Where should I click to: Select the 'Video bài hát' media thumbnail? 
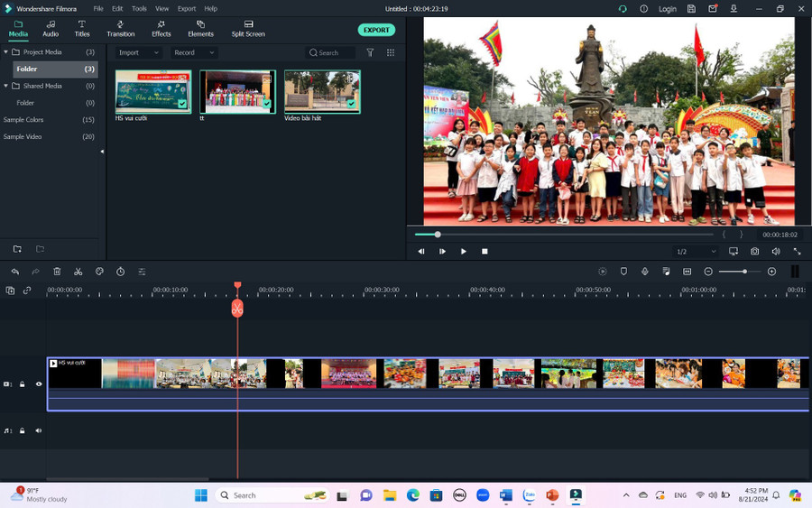[322, 92]
